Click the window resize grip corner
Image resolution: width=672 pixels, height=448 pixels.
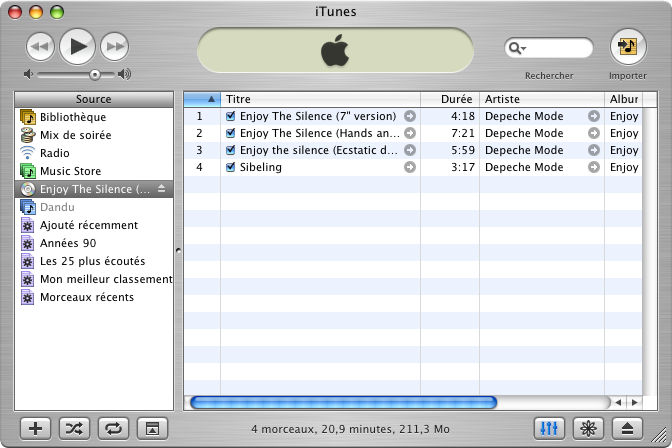coord(660,436)
